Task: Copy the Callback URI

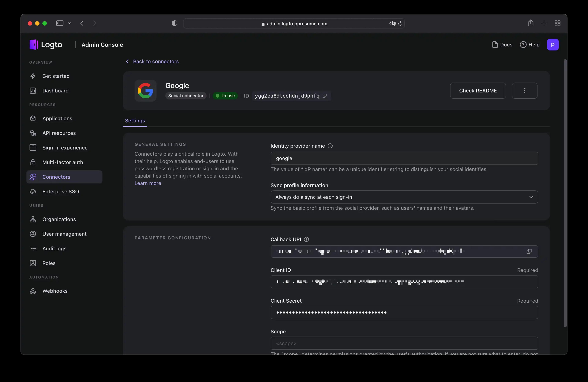Action: click(x=529, y=251)
